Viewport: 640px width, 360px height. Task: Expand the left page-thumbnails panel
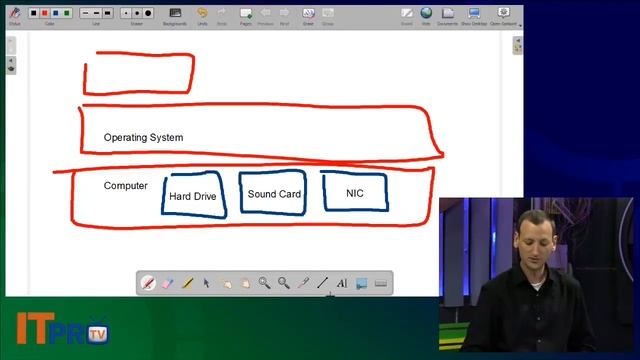(x=11, y=60)
